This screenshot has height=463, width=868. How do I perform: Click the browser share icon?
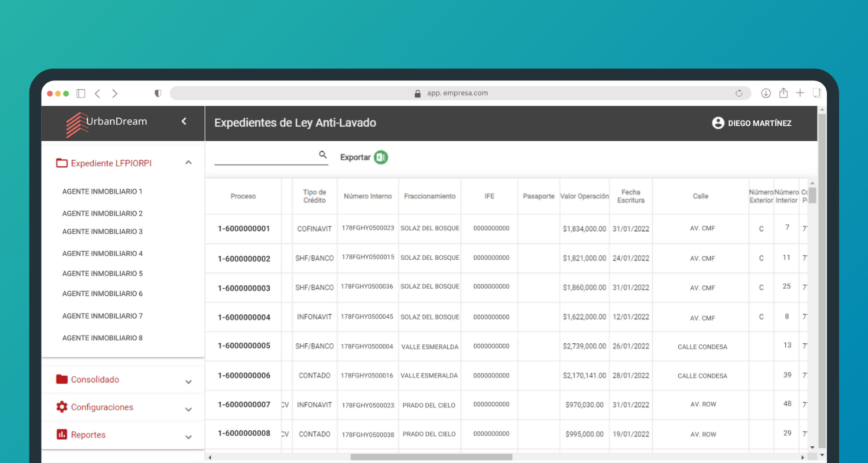pos(784,93)
